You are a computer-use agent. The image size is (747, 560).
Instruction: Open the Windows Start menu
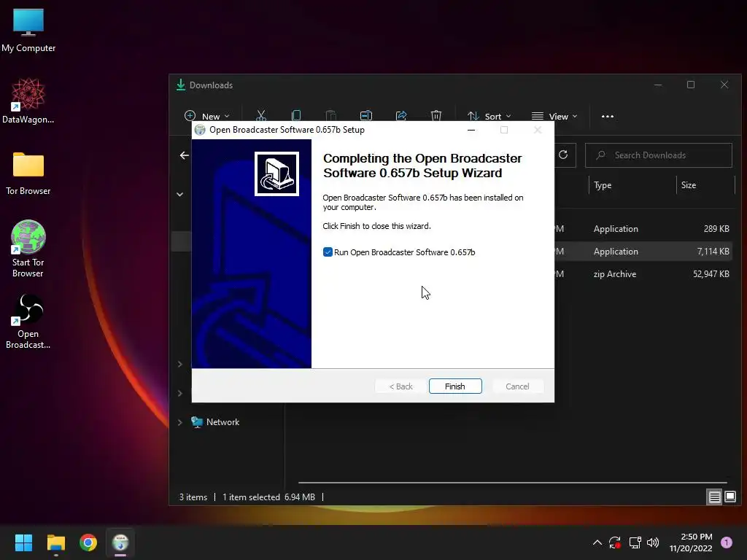(24, 542)
